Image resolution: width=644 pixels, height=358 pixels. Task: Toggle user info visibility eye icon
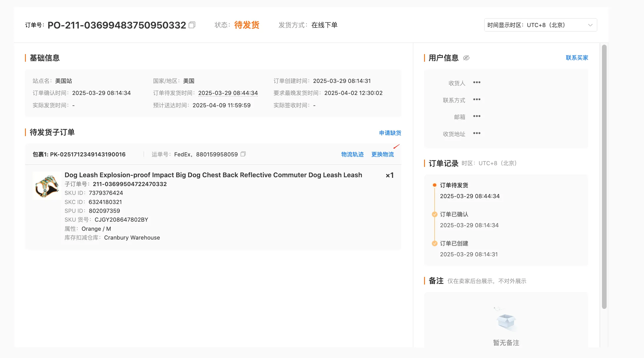pyautogui.click(x=466, y=58)
